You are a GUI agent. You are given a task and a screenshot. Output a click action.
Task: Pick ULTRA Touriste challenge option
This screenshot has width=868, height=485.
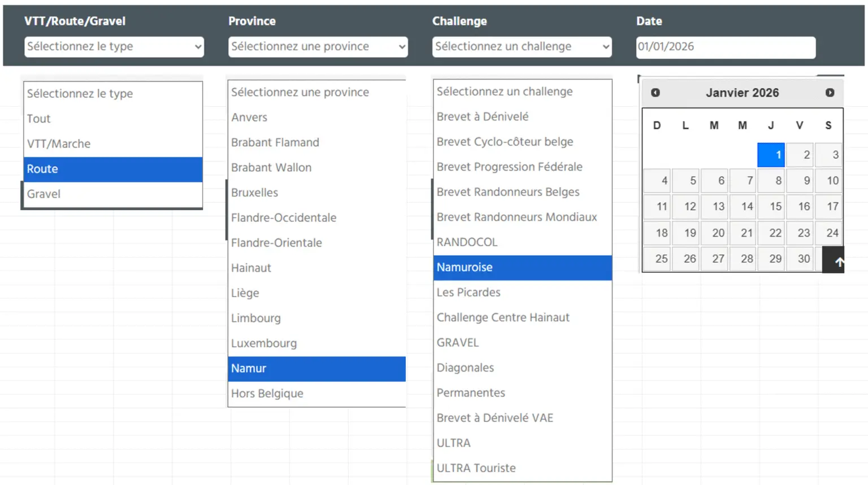coord(522,468)
